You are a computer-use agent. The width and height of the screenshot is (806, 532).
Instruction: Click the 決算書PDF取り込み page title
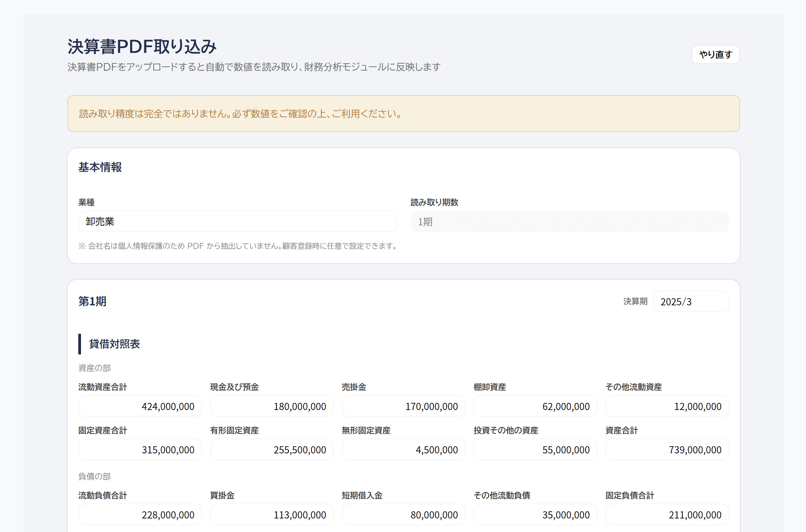[142, 46]
